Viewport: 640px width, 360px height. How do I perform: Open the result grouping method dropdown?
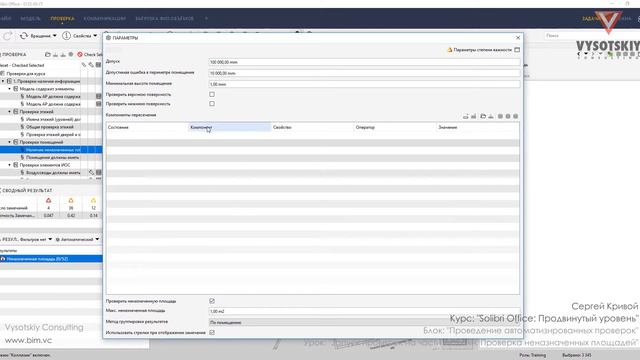364,322
